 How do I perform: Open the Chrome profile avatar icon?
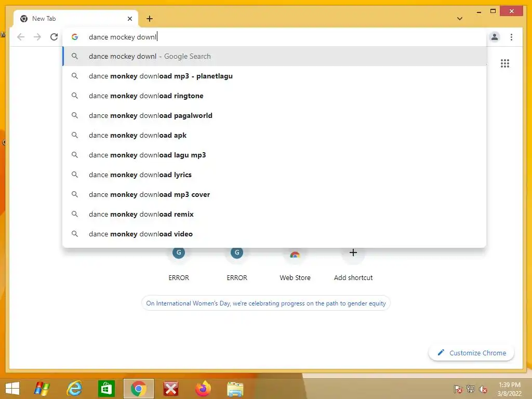495,37
